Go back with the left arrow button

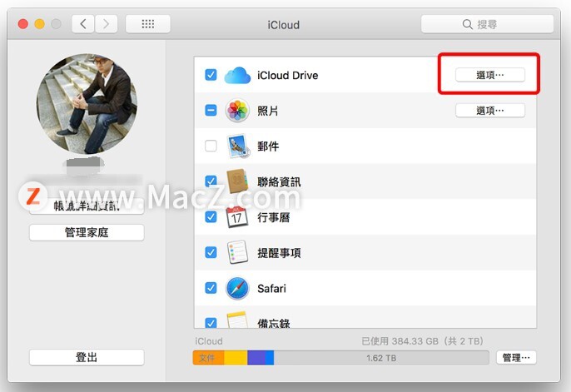click(83, 24)
